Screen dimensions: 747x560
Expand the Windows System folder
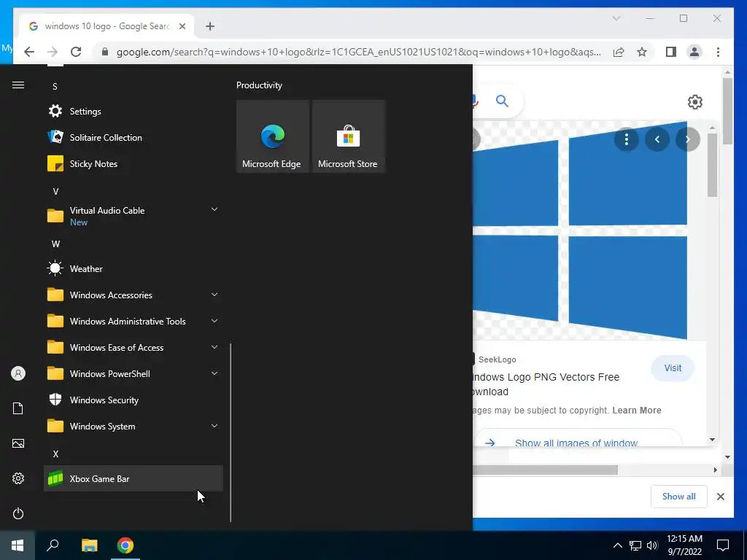click(133, 426)
